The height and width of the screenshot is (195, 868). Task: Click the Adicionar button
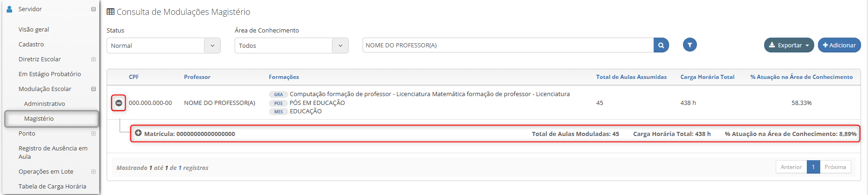pos(839,45)
